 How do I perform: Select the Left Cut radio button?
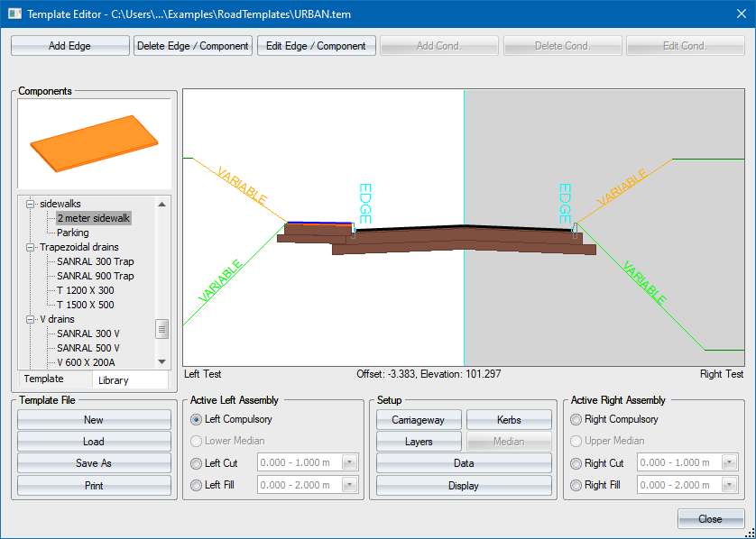point(197,463)
